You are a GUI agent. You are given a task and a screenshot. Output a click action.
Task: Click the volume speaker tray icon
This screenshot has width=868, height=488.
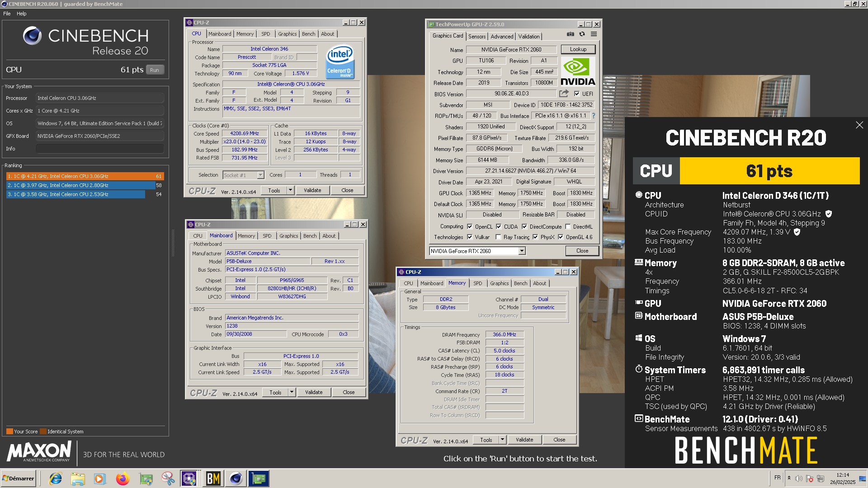(x=799, y=479)
